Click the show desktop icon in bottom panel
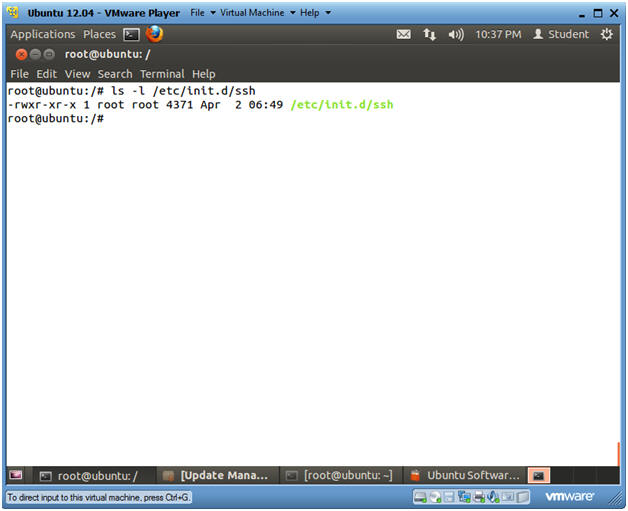The image size is (628, 511). point(16,475)
